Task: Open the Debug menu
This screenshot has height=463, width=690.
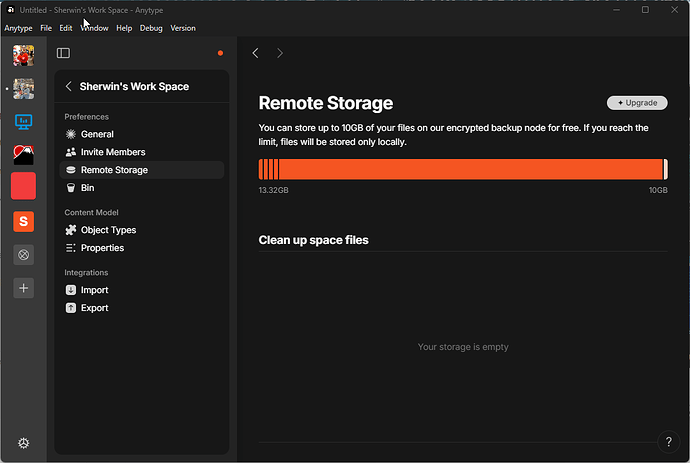Action: point(151,28)
